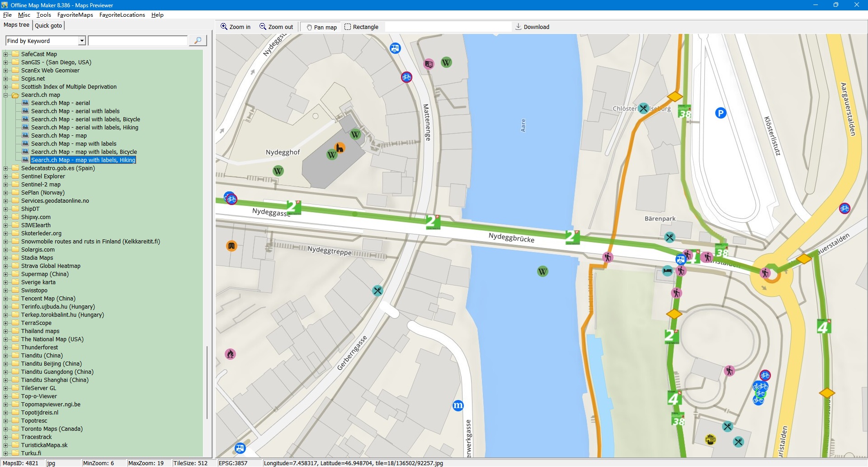The height and width of the screenshot is (467, 868).
Task: Click the orange bus stop icon near Nydeggtreppe
Action: pyautogui.click(x=231, y=246)
